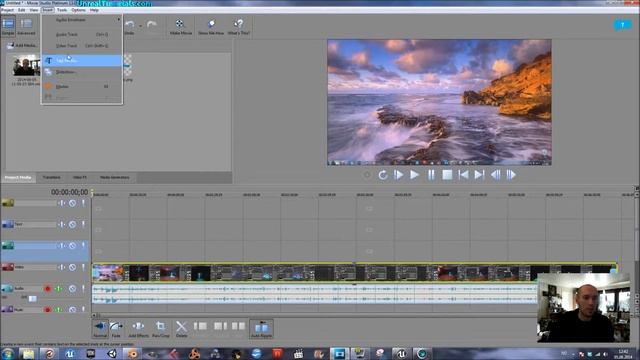Open the Project menu

pos(8,10)
